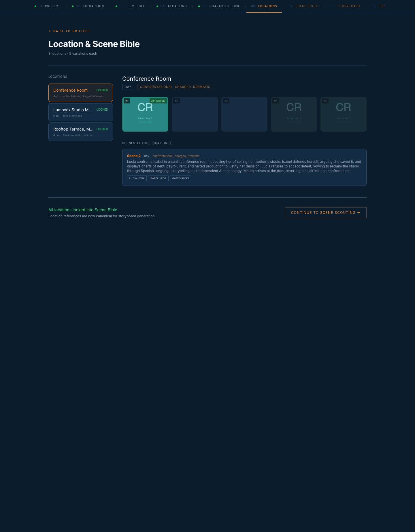Select Conference Room in the locations list

(81, 93)
